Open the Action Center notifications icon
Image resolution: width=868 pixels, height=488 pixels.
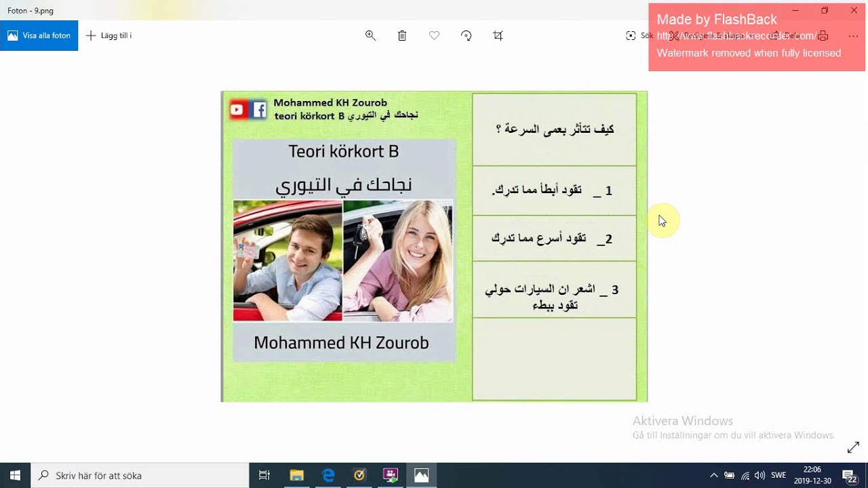850,475
